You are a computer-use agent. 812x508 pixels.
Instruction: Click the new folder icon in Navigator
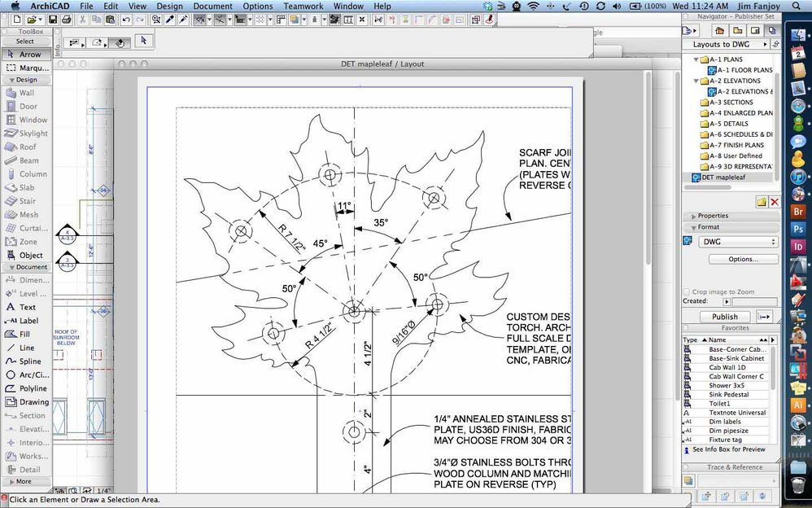tap(762, 202)
